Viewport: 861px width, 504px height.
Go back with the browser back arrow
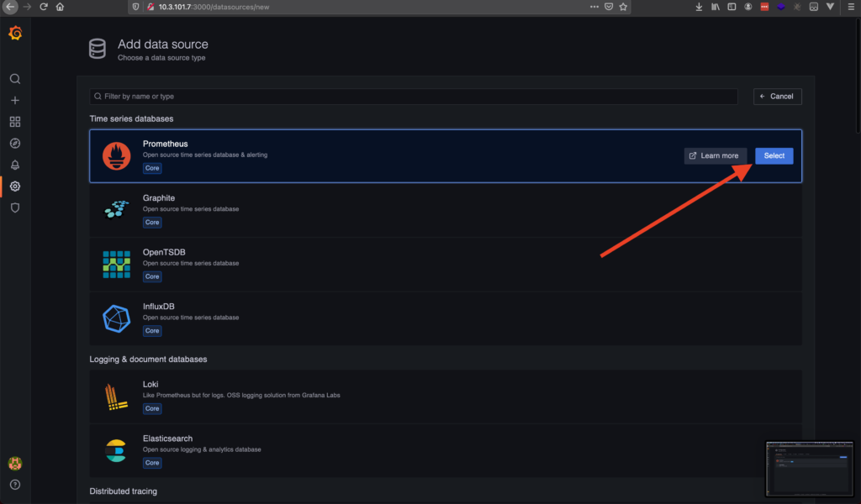click(x=10, y=7)
